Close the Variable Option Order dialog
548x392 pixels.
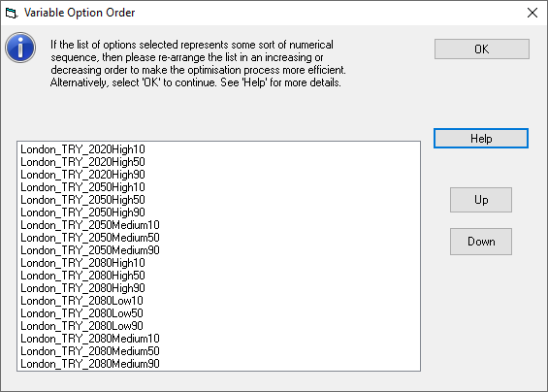tap(532, 13)
